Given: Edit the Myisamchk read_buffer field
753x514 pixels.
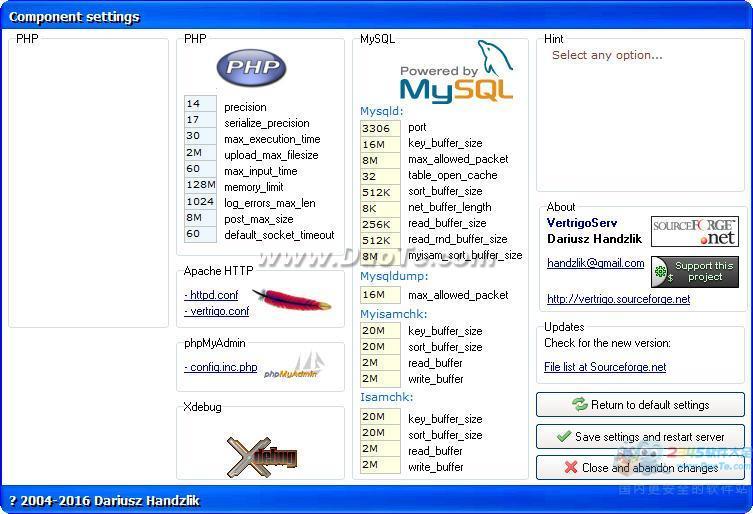Looking at the screenshot, I should click(x=380, y=362).
